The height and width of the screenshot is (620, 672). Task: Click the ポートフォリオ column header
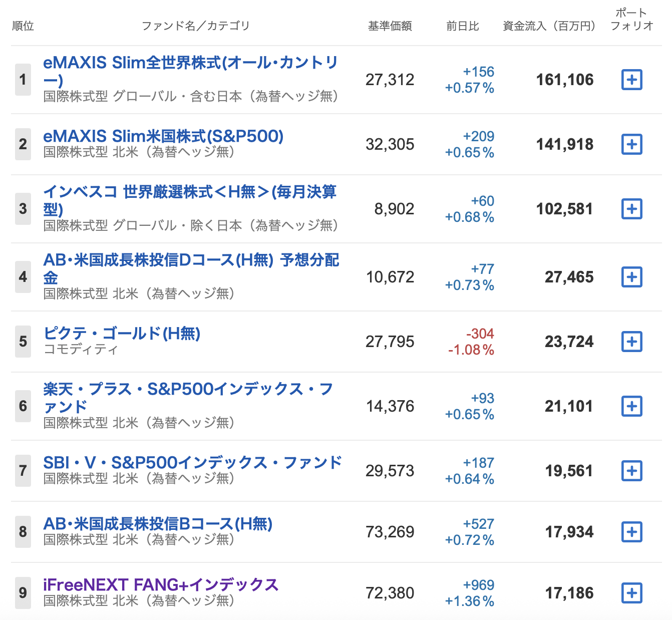(x=632, y=20)
